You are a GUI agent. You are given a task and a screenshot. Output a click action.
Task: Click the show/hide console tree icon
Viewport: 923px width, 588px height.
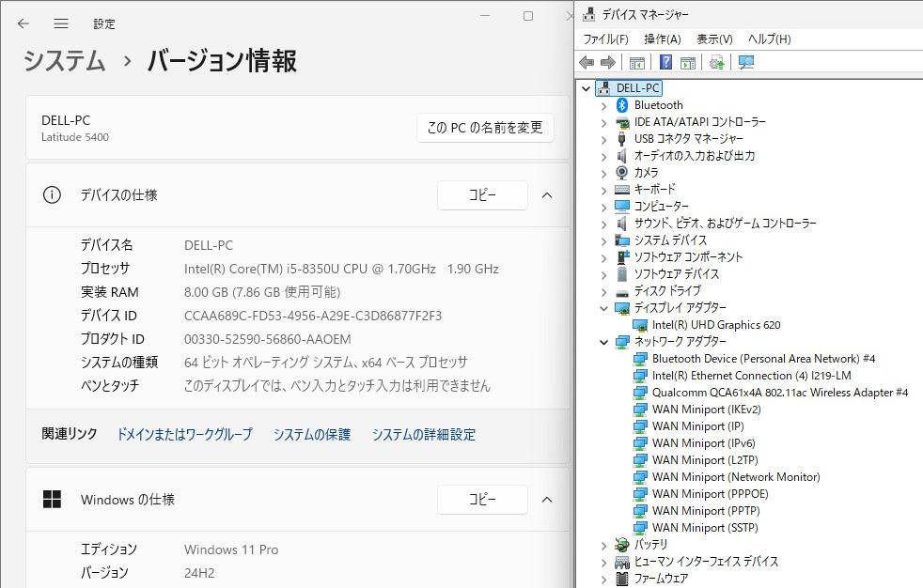(x=637, y=62)
